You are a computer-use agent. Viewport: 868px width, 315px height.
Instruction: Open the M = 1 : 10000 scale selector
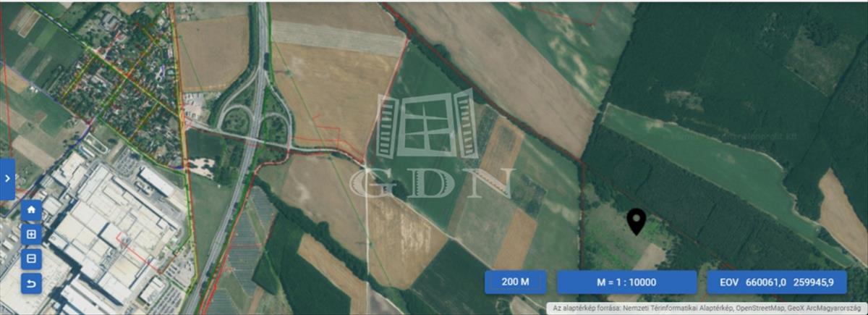(x=627, y=282)
